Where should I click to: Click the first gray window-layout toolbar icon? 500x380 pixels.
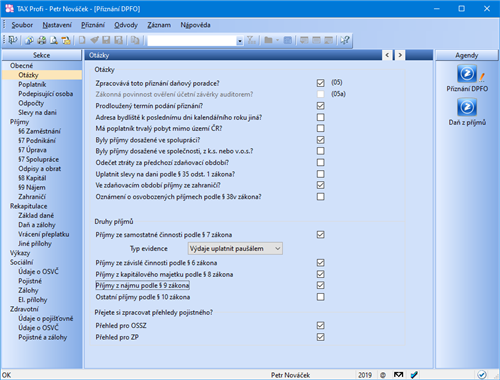click(304, 40)
